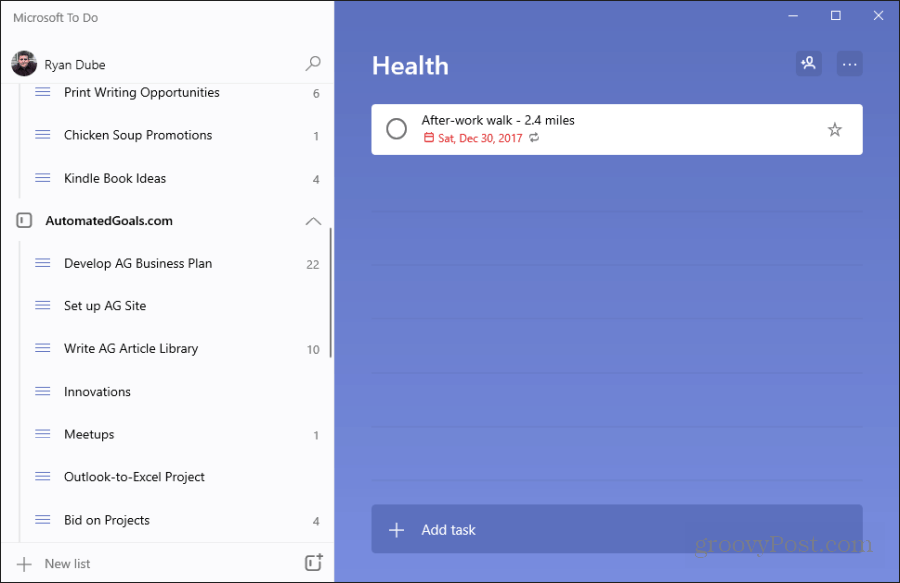Image resolution: width=900 pixels, height=583 pixels.
Task: Click list icon beside Chicken Soup Promotions
Action: pyautogui.click(x=42, y=135)
